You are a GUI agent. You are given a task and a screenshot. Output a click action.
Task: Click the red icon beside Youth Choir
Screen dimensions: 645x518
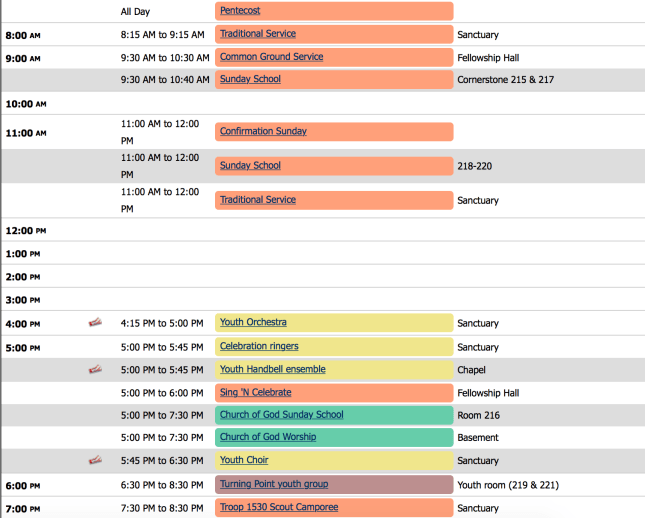[x=95, y=460]
